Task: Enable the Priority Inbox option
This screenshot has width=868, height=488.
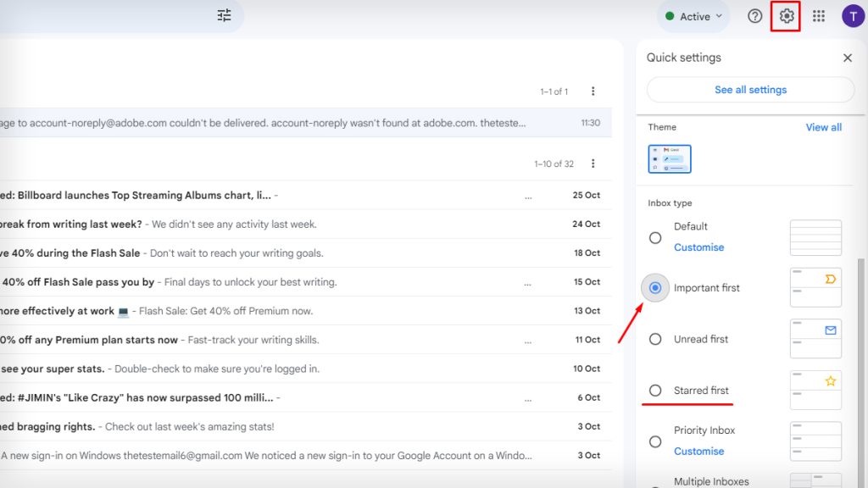Action: [x=654, y=441]
